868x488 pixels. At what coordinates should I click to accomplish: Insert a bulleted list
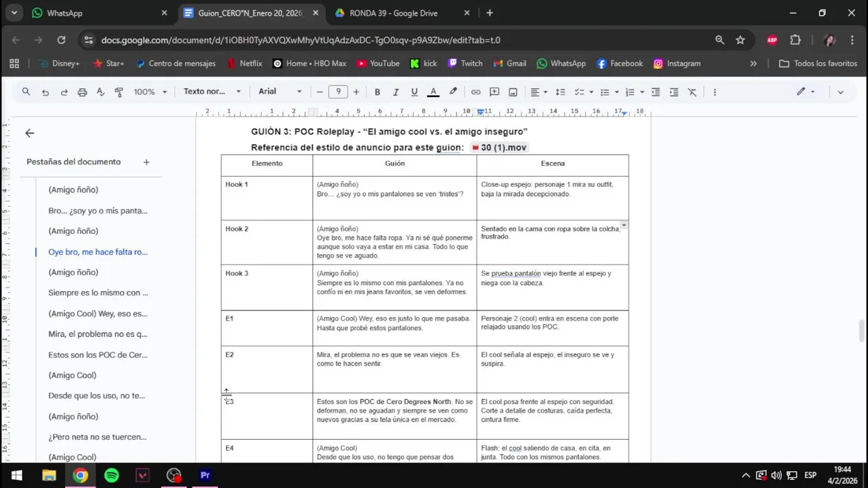[x=605, y=92]
